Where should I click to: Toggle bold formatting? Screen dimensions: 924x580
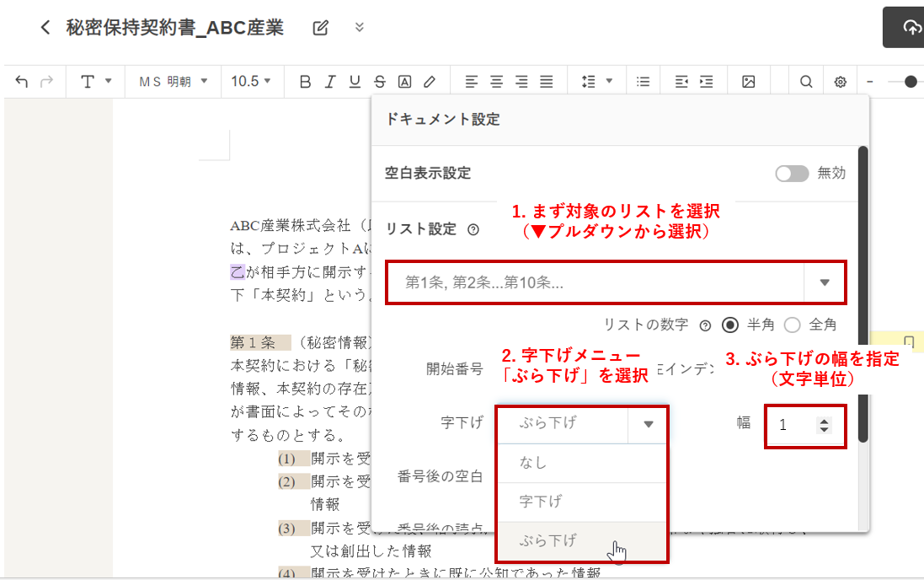click(x=305, y=82)
